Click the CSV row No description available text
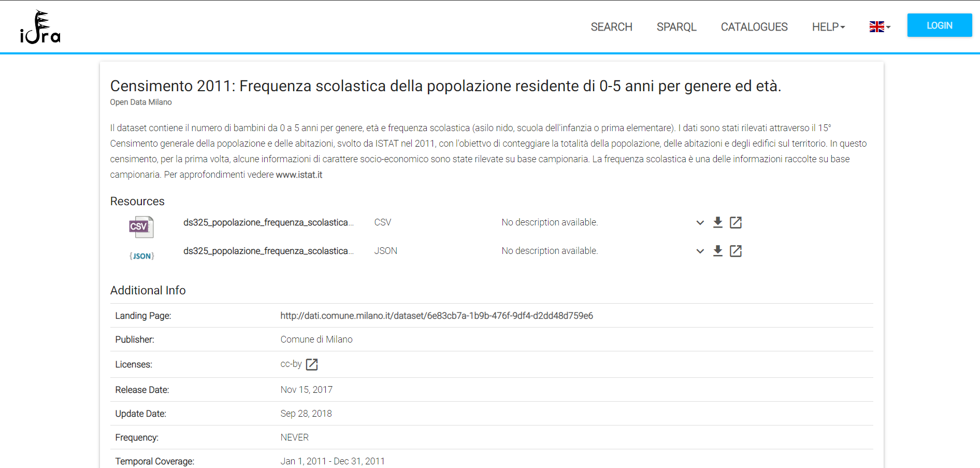Image resolution: width=980 pixels, height=468 pixels. point(550,222)
